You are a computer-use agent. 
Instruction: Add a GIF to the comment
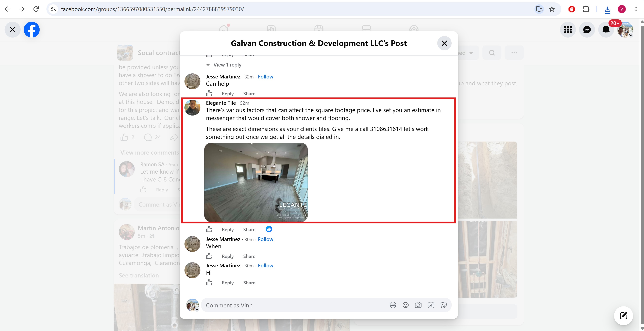(x=431, y=305)
